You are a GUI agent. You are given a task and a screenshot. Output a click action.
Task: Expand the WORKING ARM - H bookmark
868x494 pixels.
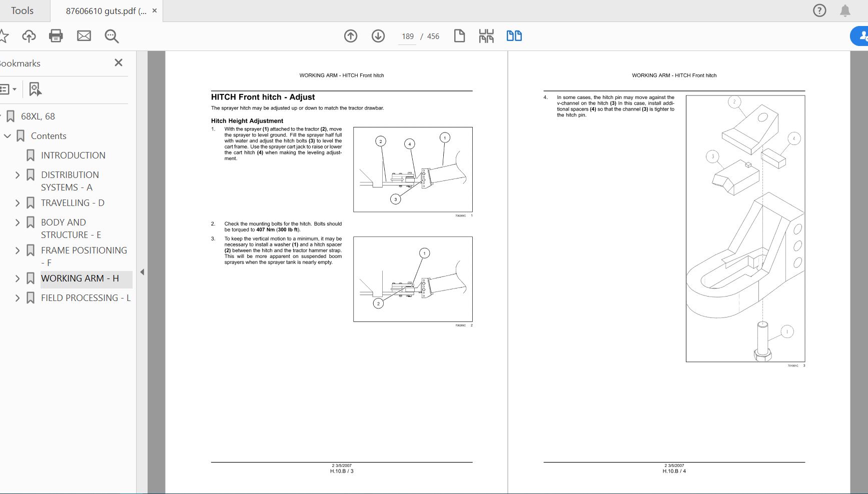pos(18,278)
